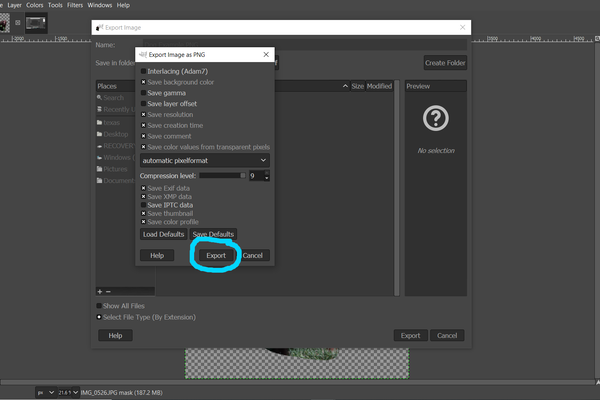This screenshot has width=600, height=400.
Task: Open the Layer menu
Action: pyautogui.click(x=15, y=5)
